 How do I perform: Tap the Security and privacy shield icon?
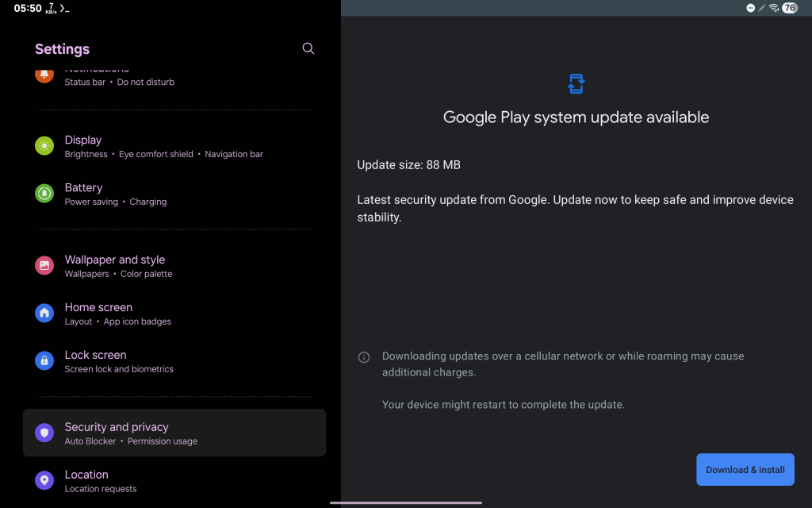pos(44,433)
